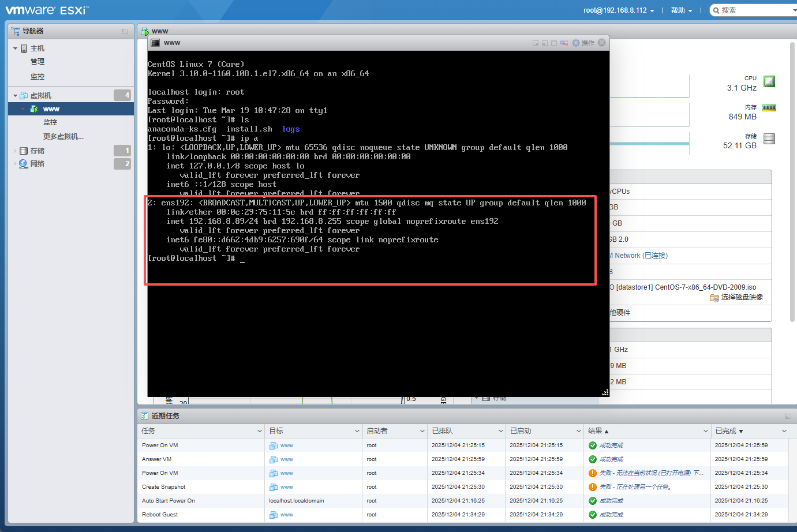Open the 启动者 column dropdown
The image size is (797, 532).
coord(422,431)
